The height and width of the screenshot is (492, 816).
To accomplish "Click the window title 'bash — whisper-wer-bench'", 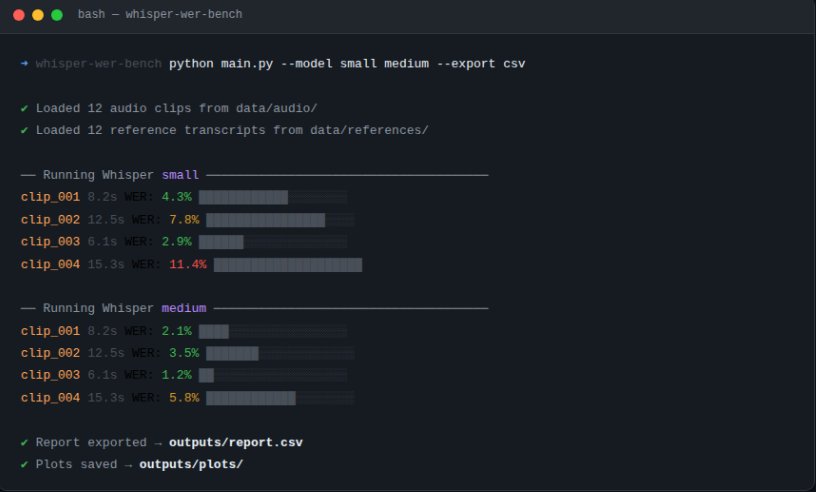I will (x=160, y=15).
